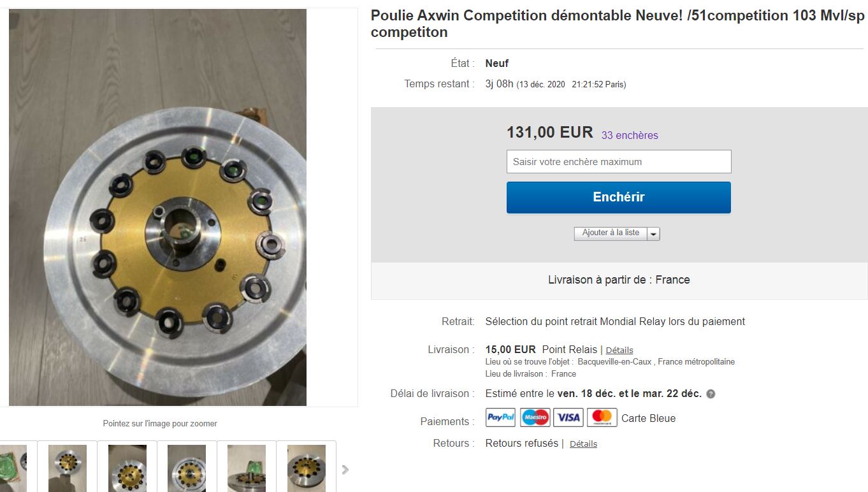Click the VISA card icon
The height and width of the screenshot is (492, 868).
(x=568, y=417)
